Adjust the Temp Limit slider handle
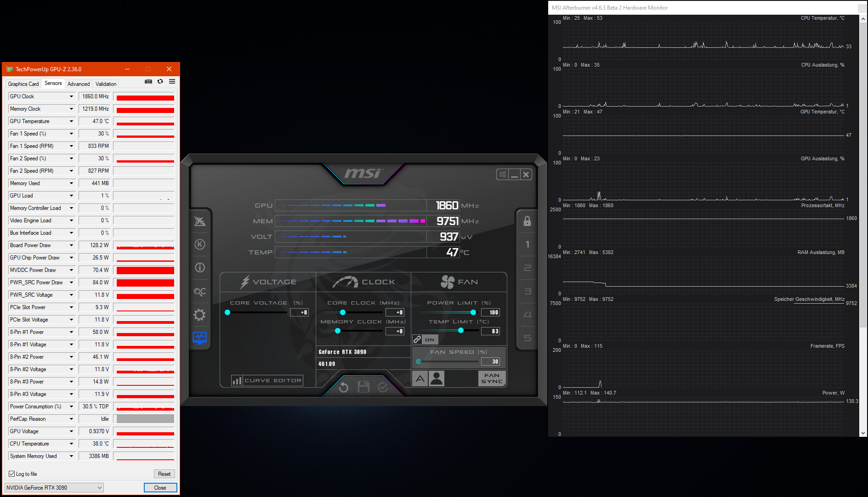 coord(461,330)
